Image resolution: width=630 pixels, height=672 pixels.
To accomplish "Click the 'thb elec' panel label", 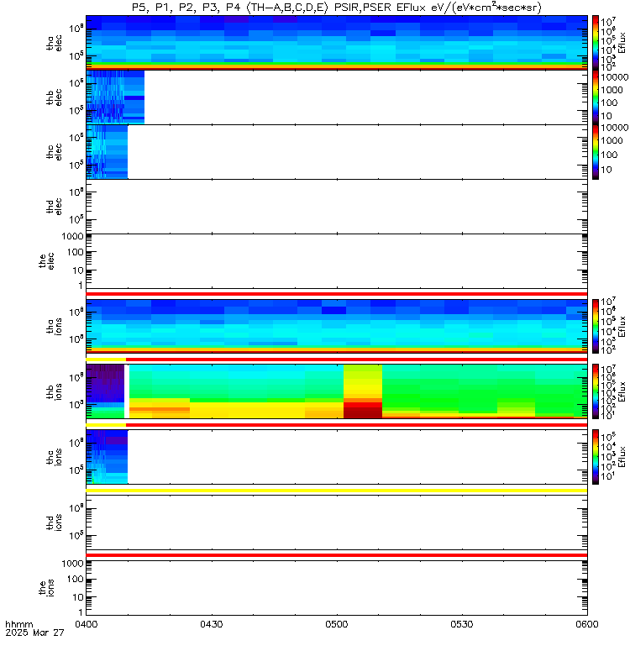I will pos(54,97).
